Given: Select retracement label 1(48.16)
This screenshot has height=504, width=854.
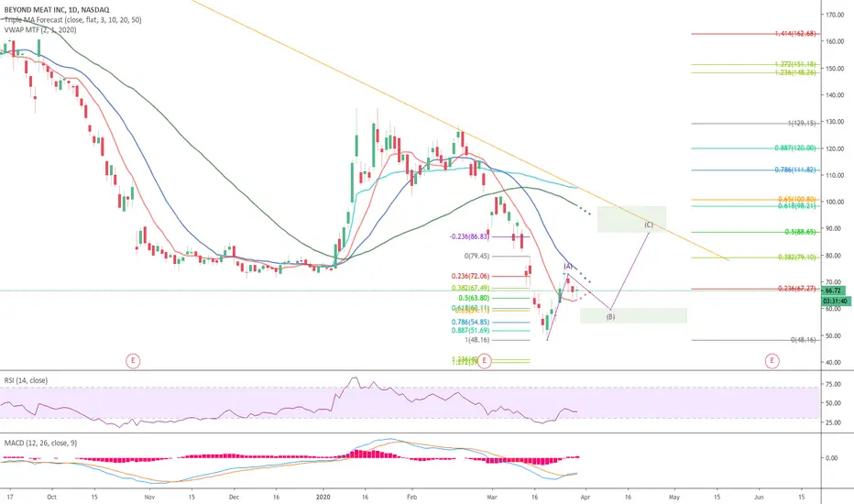Looking at the screenshot, I should pyautogui.click(x=476, y=340).
